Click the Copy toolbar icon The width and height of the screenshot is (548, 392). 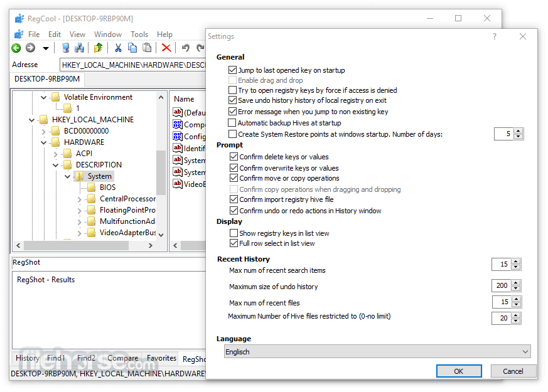[x=132, y=48]
